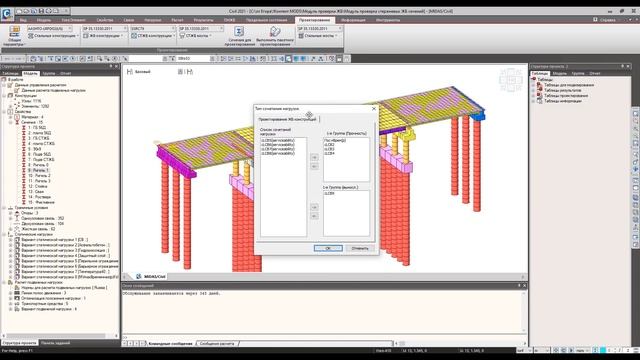Expand Таблицы результатов in right panel
Viewport: 640px width, 360px height.
point(533,90)
